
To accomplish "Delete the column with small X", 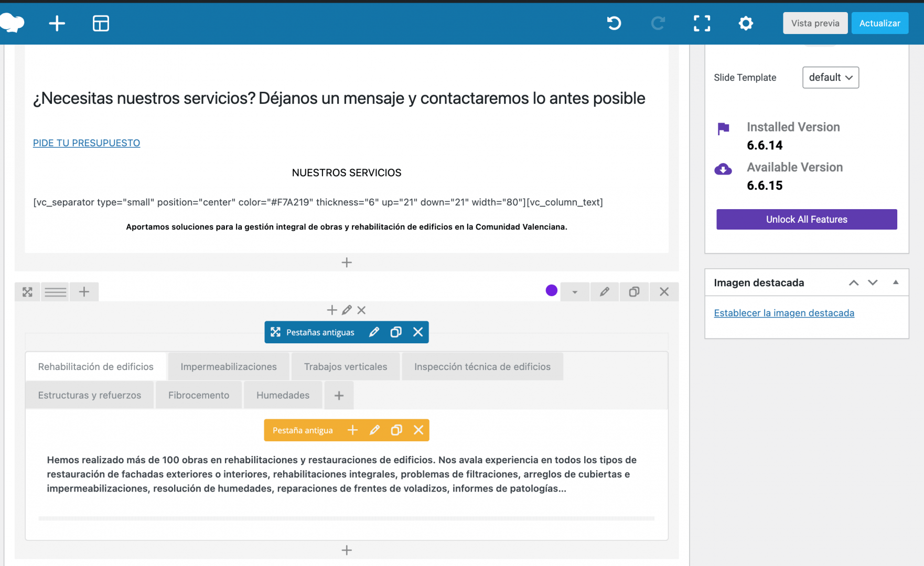I will (x=361, y=310).
